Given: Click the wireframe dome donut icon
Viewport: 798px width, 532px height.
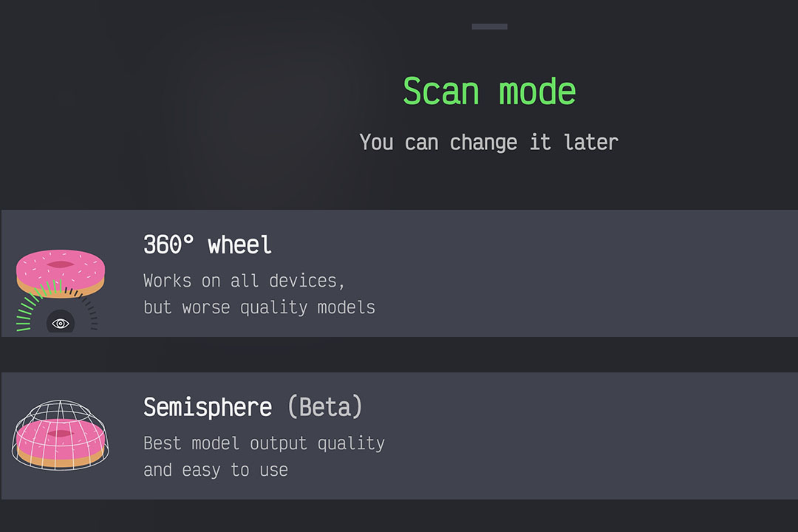Looking at the screenshot, I should (61, 434).
